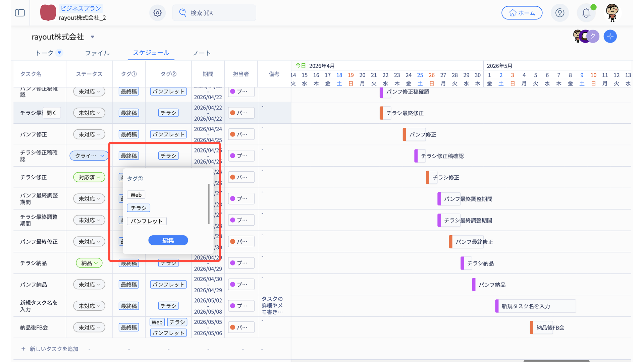Open the notifications bell icon
644x362 pixels.
click(x=586, y=13)
